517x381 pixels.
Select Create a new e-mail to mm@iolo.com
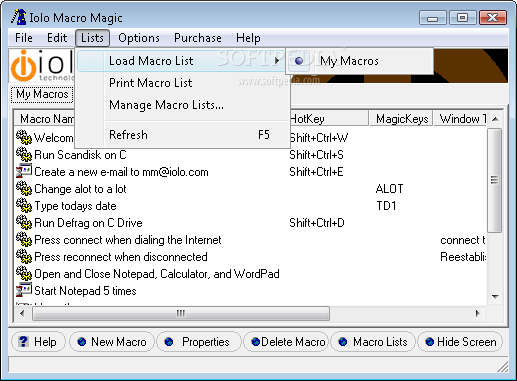[x=121, y=172]
